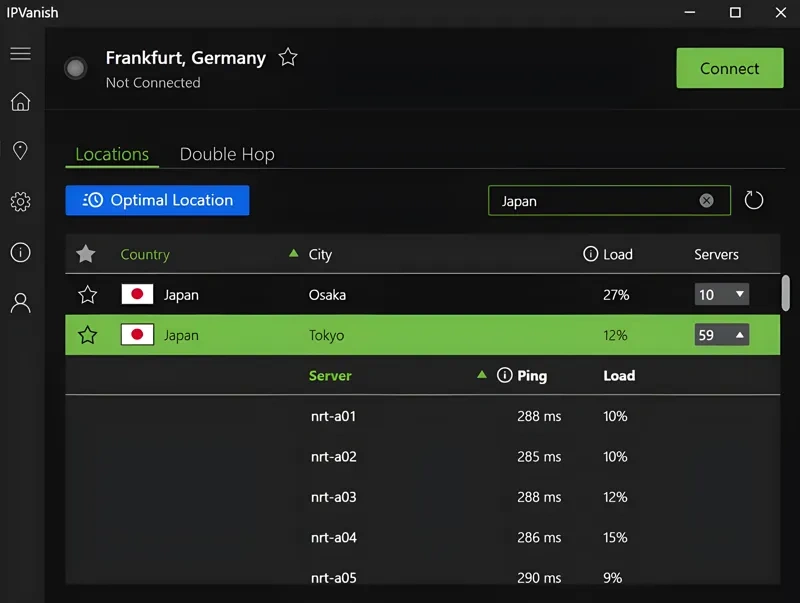Click the Japan flag in Tokyo row

[x=137, y=335]
